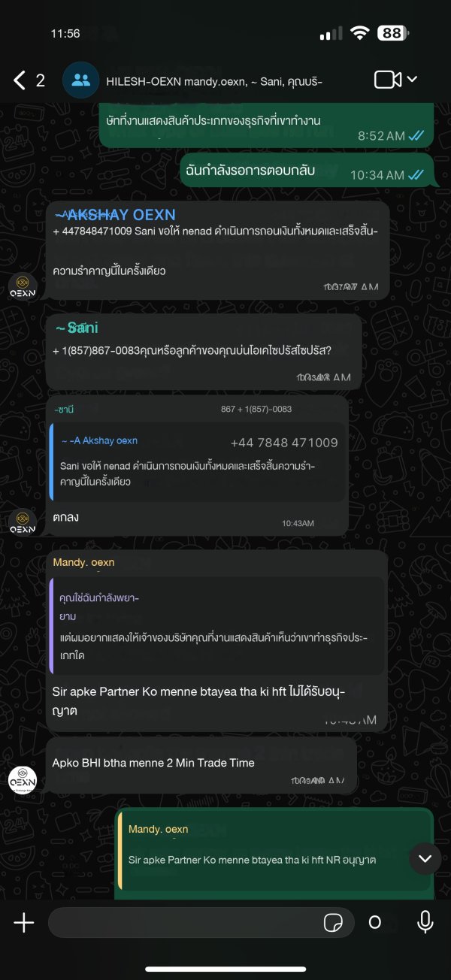Jump to latest messages with down chevron

tap(425, 858)
